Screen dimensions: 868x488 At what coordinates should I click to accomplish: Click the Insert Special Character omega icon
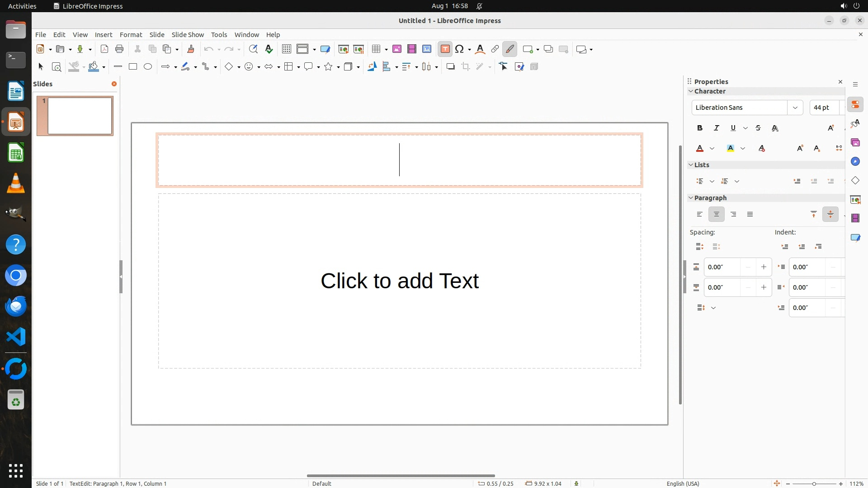[x=459, y=49]
